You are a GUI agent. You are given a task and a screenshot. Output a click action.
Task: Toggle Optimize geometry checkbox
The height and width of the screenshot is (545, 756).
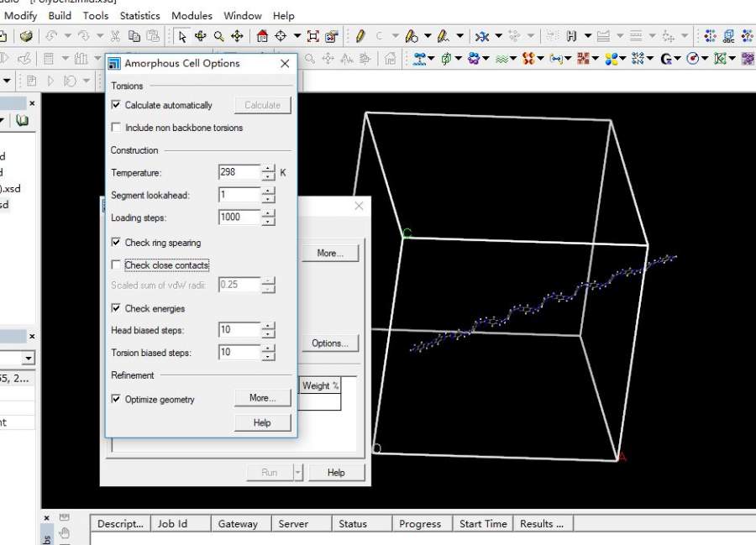click(x=116, y=399)
